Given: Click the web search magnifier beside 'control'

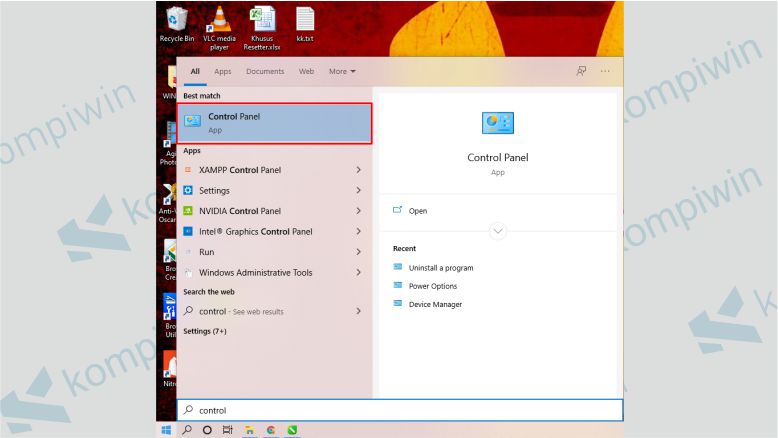Looking at the screenshot, I should click(188, 311).
